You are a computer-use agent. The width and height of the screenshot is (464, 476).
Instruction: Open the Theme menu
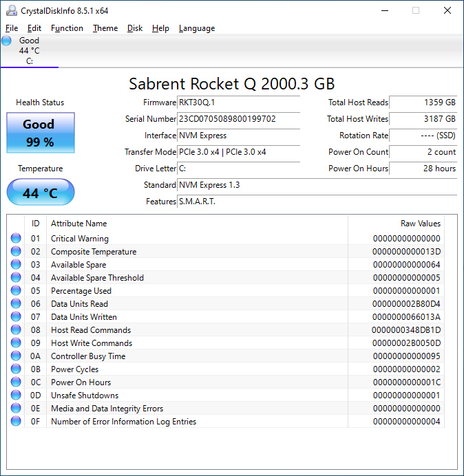(x=105, y=28)
